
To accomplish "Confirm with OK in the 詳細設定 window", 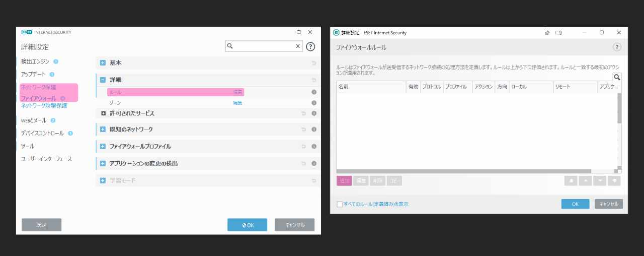I will 247,225.
